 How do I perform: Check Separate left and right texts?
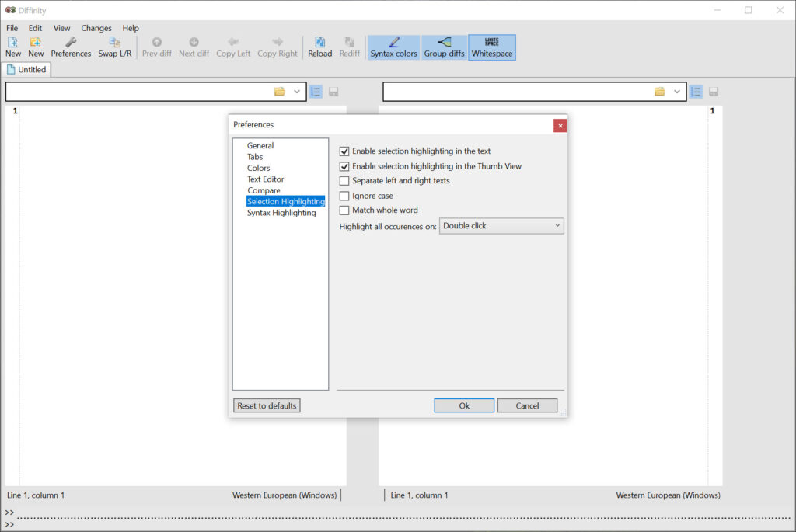coord(344,180)
